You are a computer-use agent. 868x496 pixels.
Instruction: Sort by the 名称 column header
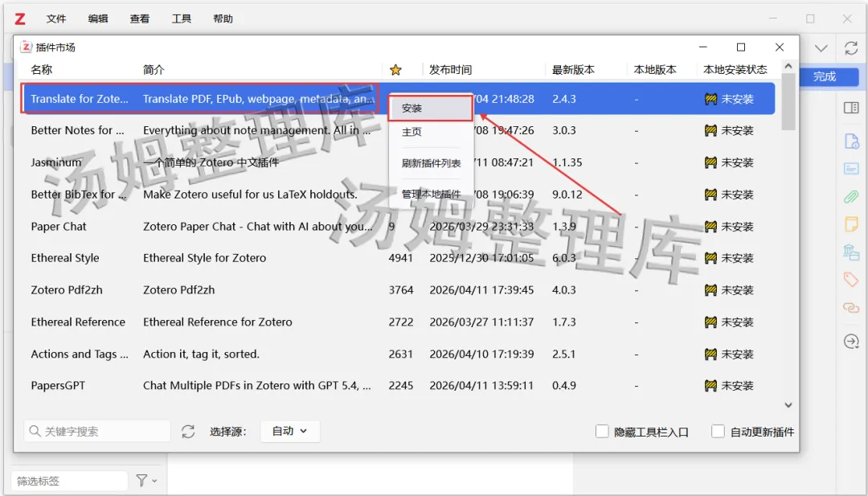click(x=42, y=70)
